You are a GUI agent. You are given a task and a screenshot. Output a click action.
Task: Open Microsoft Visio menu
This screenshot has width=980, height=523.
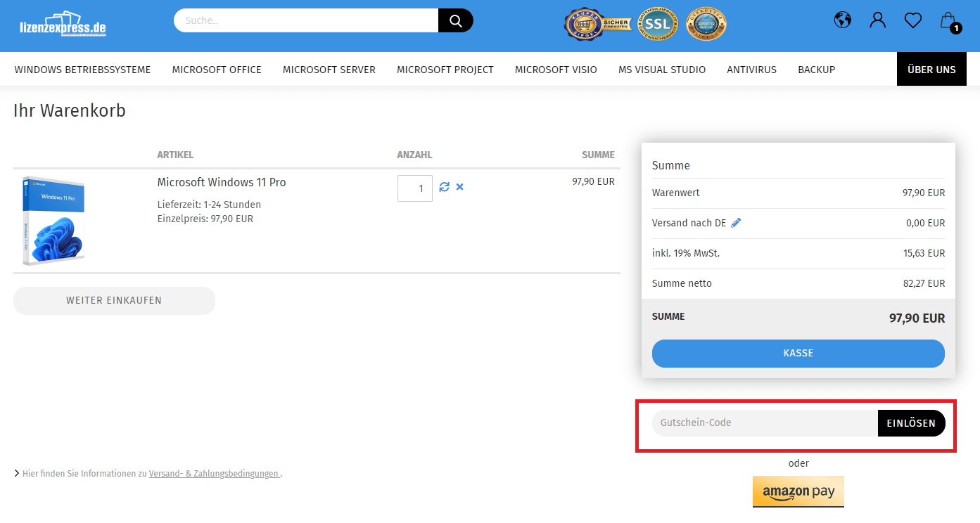point(556,70)
